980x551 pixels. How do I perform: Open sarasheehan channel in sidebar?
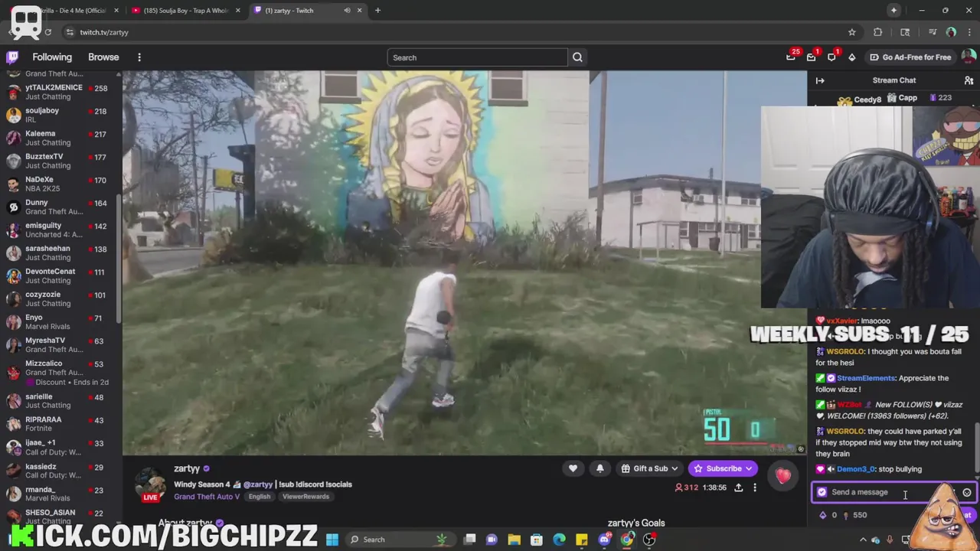pos(60,253)
